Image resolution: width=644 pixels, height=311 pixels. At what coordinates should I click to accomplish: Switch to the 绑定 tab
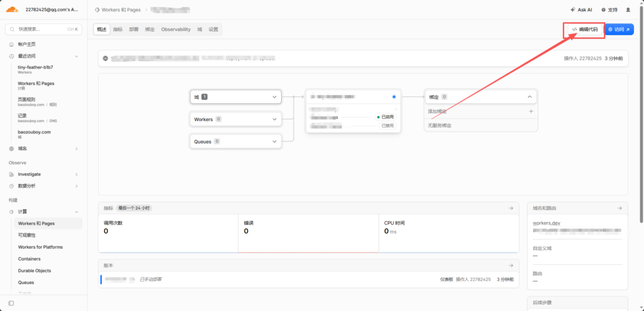(x=150, y=29)
